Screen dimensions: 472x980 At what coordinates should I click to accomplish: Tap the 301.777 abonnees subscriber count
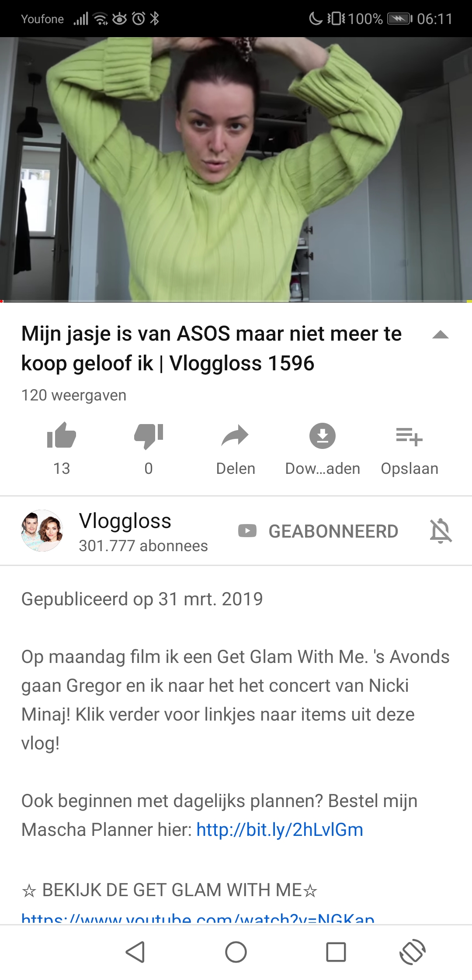(x=143, y=546)
